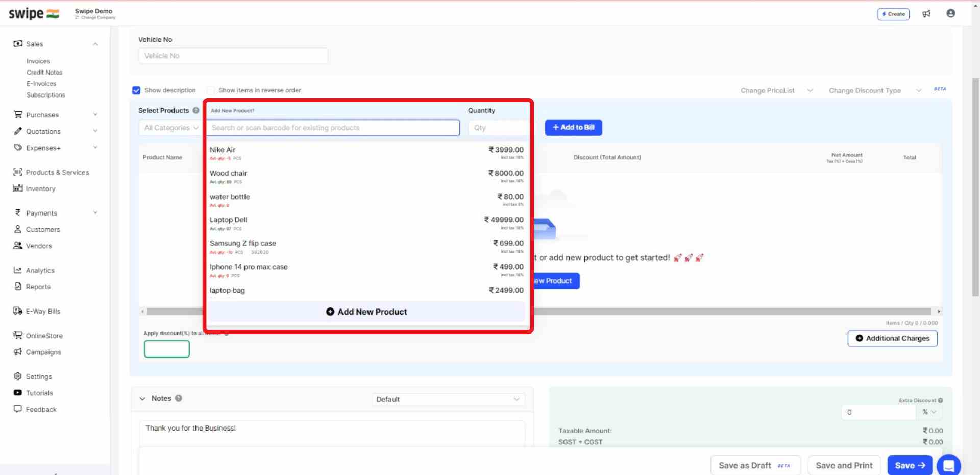Click help icon next to Select Products
This screenshot has height=475, width=980.
[x=196, y=110]
